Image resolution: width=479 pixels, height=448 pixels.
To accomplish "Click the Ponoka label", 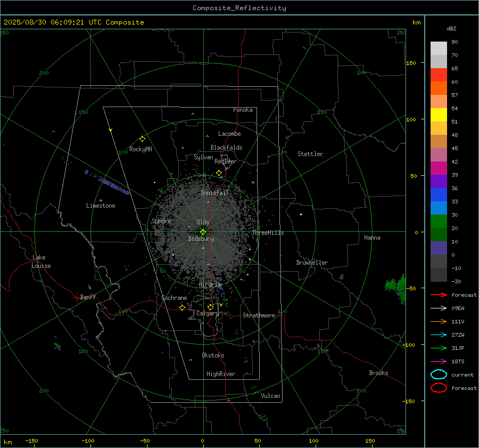I will point(243,110).
